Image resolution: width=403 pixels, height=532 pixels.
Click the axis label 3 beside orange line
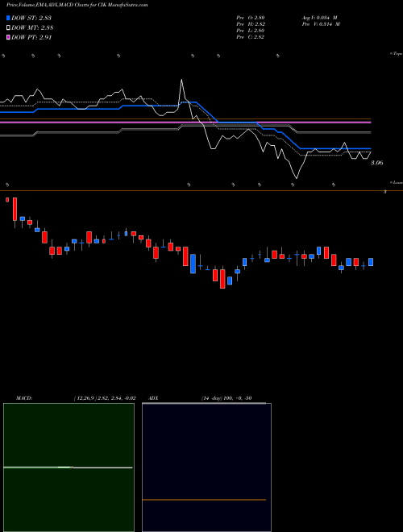(x=385, y=192)
